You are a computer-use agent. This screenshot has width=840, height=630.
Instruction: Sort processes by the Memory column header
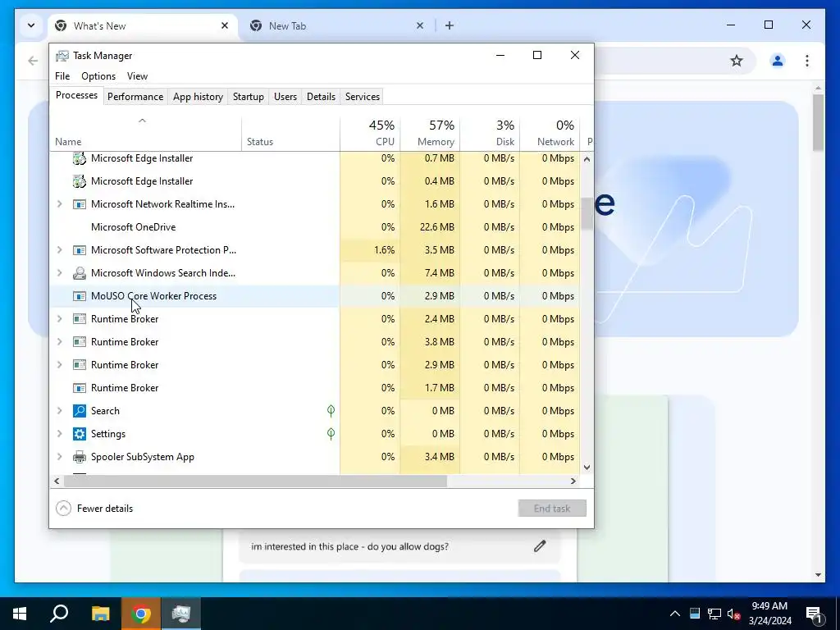(430, 133)
